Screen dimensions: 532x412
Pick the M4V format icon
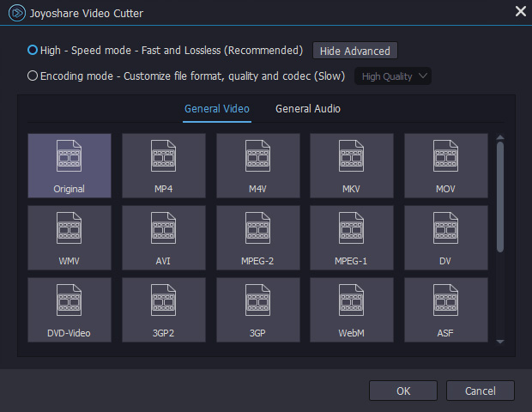(258, 166)
